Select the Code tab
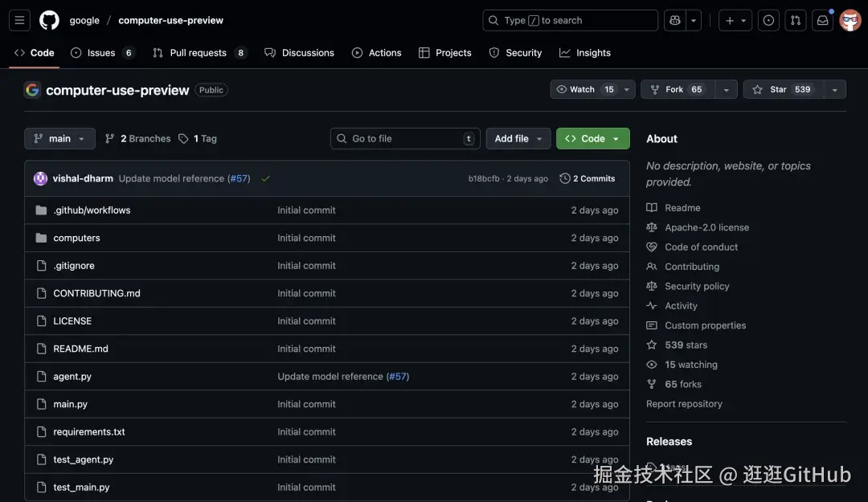The width and height of the screenshot is (868, 502). pyautogui.click(x=35, y=53)
